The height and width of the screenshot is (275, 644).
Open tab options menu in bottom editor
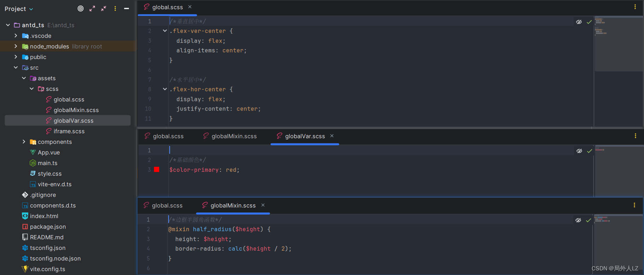pos(634,205)
